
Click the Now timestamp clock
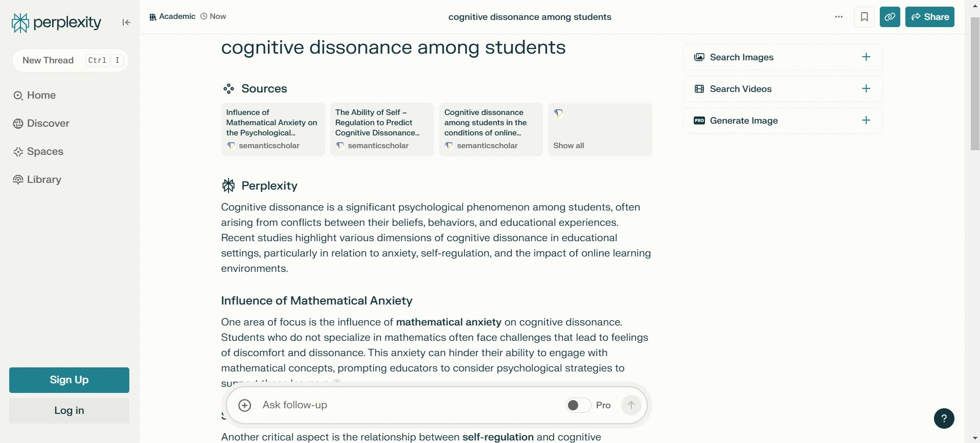(213, 17)
